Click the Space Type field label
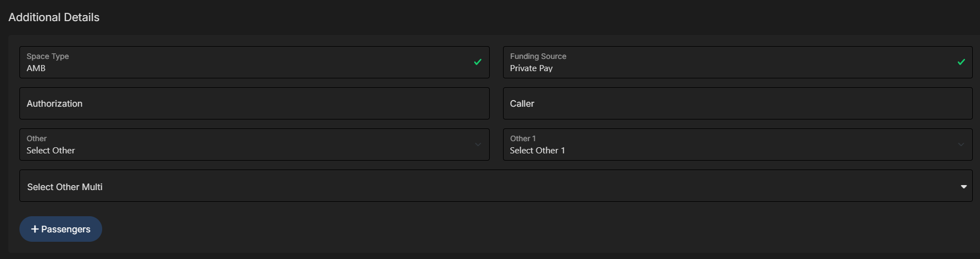The image size is (980, 259). pos(48,56)
